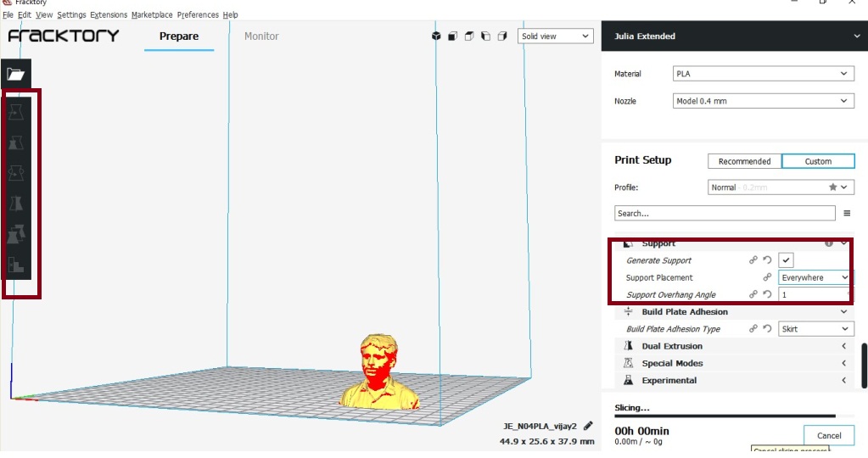868x458 pixels.
Task: Open the Material PLA dropdown
Action: click(764, 74)
